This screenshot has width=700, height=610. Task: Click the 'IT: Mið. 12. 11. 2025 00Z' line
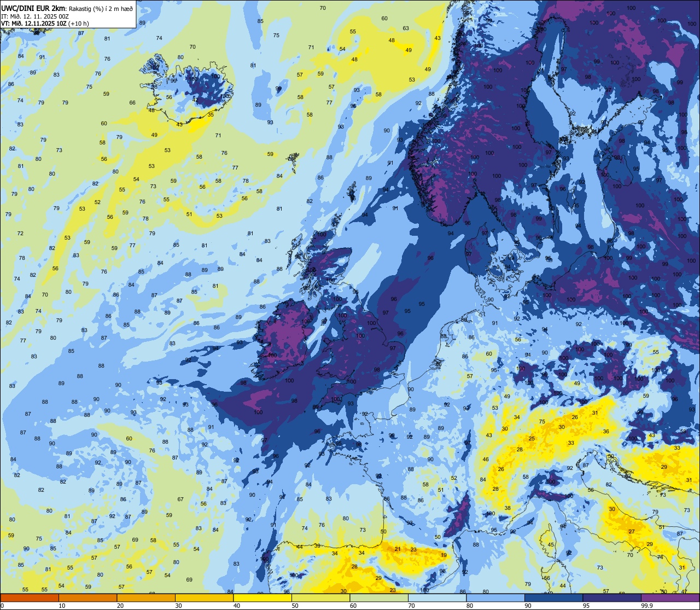pyautogui.click(x=35, y=16)
